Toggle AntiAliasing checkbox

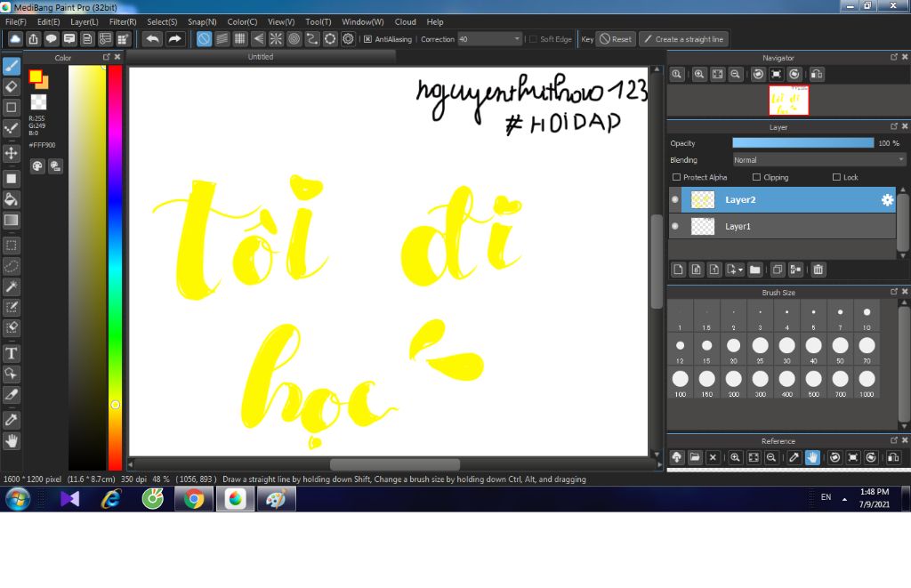pos(367,39)
